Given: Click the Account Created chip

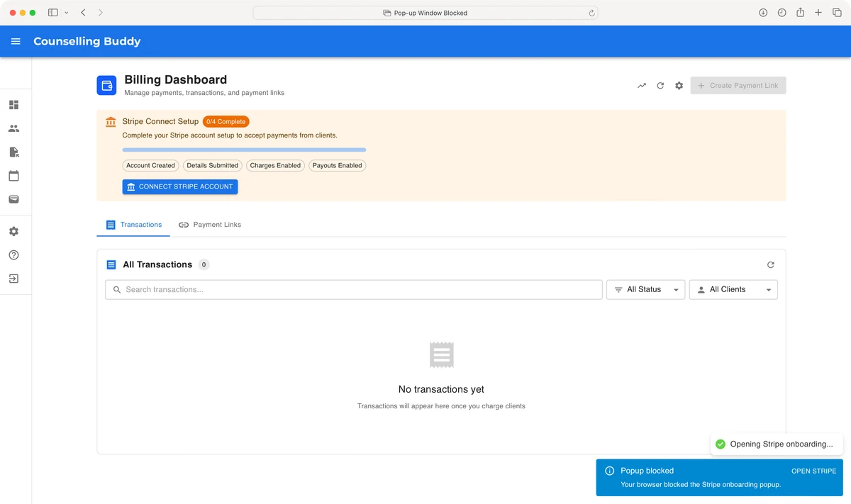Looking at the screenshot, I should pyautogui.click(x=150, y=165).
